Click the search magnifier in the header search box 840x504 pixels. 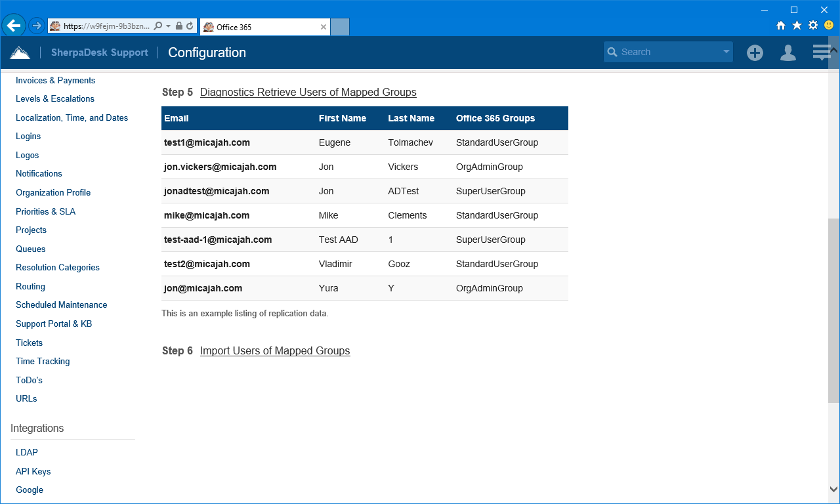pos(612,51)
